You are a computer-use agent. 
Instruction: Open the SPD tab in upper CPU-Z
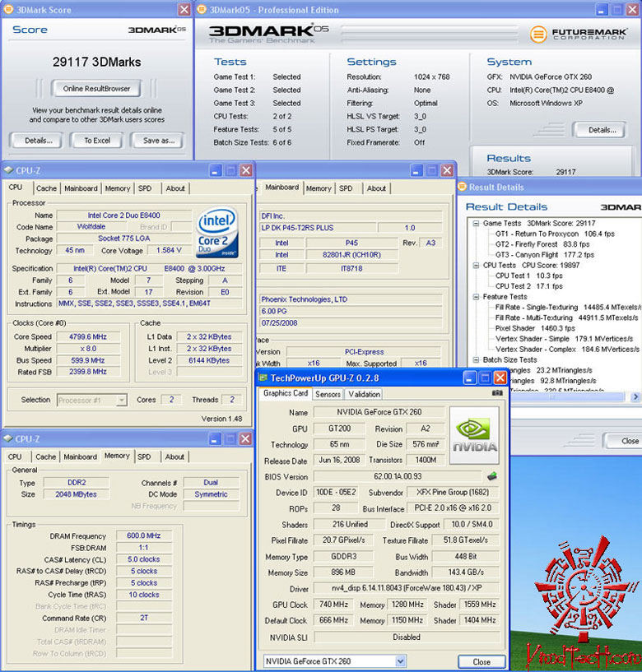tap(145, 188)
